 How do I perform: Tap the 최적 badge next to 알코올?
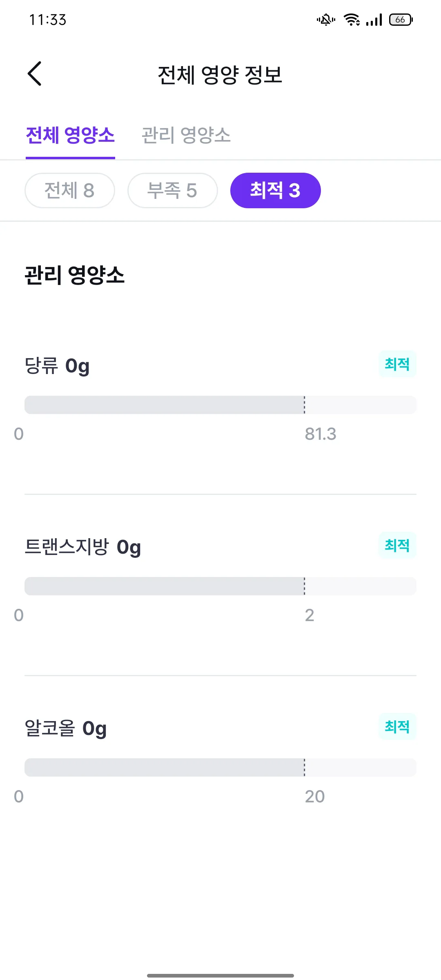point(397,726)
